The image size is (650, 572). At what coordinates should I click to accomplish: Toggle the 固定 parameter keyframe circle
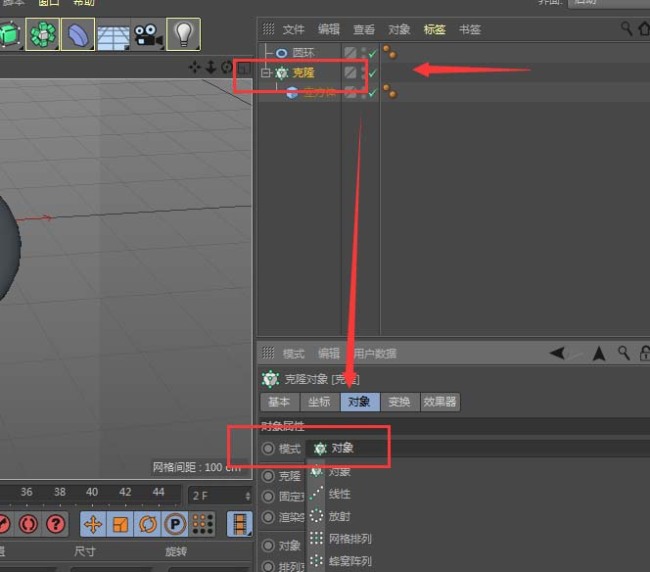tap(268, 496)
